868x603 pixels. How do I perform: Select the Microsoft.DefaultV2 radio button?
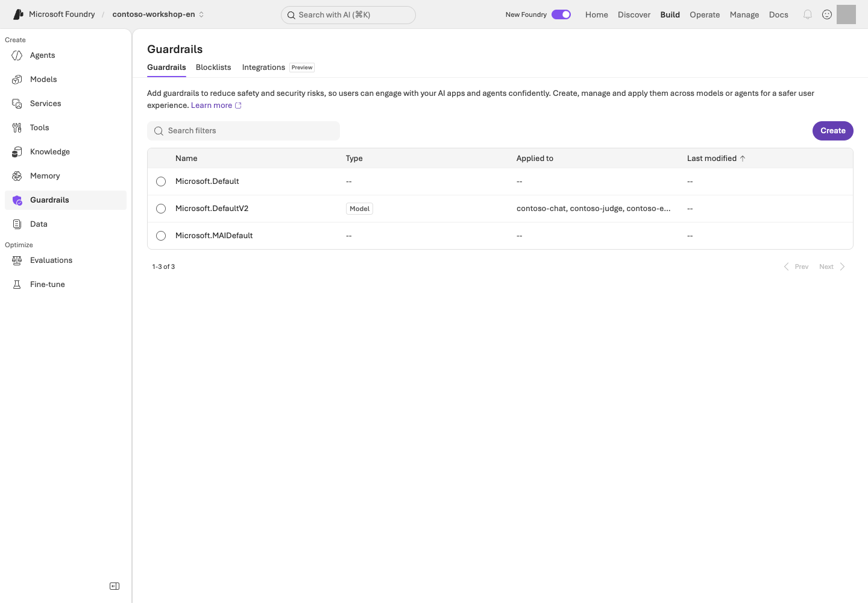161,209
